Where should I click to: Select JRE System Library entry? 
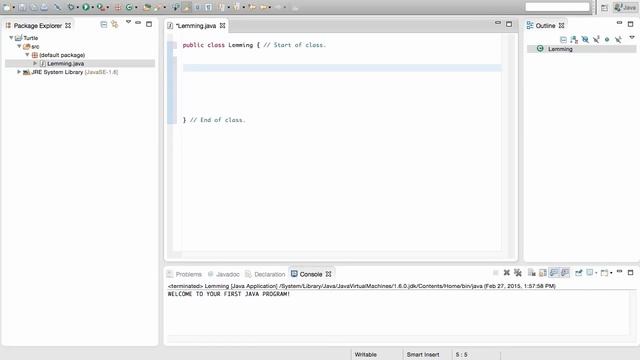coord(71,72)
